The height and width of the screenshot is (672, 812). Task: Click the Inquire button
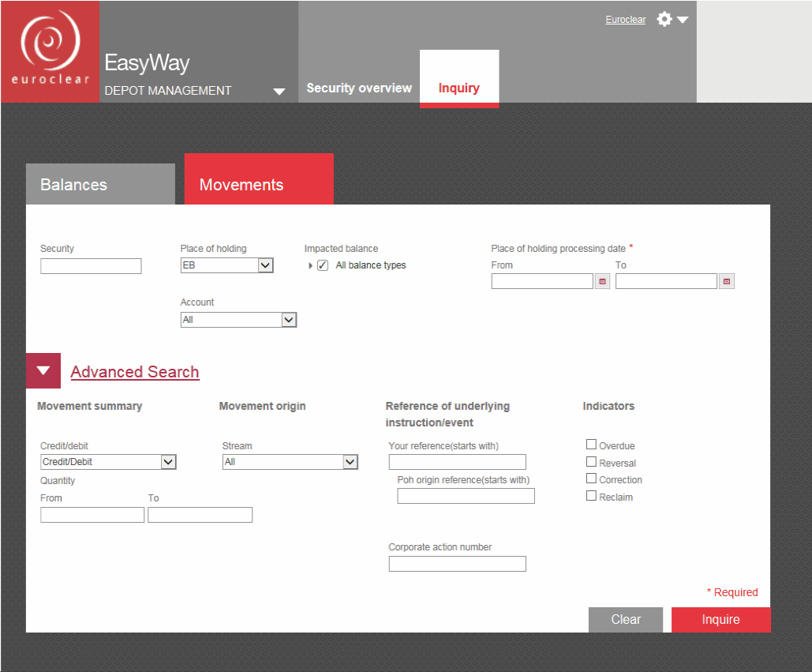pos(721,620)
